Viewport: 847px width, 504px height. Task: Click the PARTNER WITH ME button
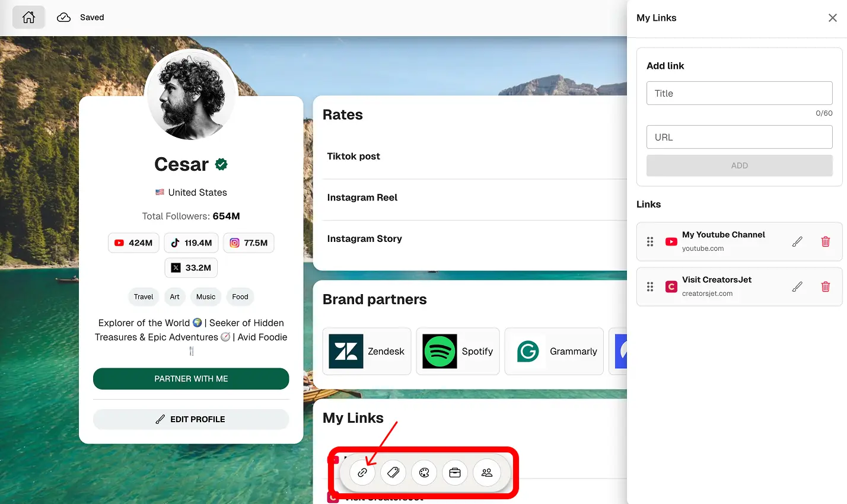[x=191, y=378]
